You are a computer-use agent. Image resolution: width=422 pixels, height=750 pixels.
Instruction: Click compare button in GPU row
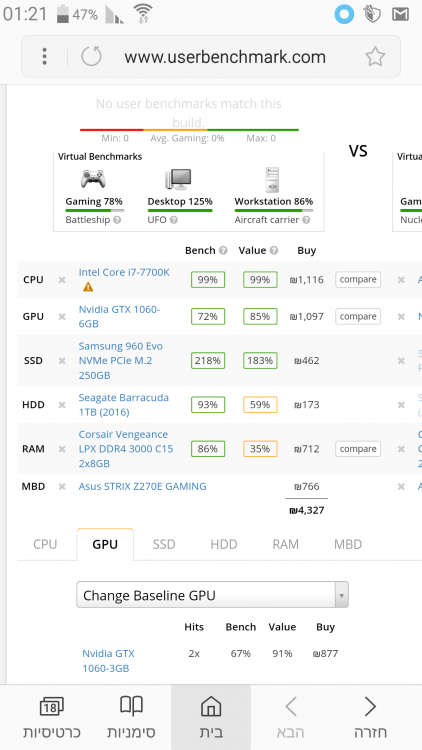click(x=358, y=316)
